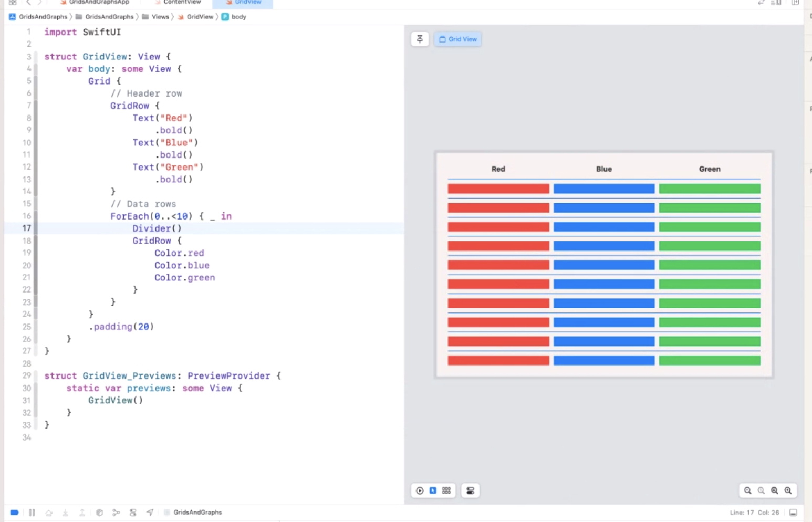The width and height of the screenshot is (812, 522).
Task: Click Text("Blue") in the code
Action: point(165,143)
